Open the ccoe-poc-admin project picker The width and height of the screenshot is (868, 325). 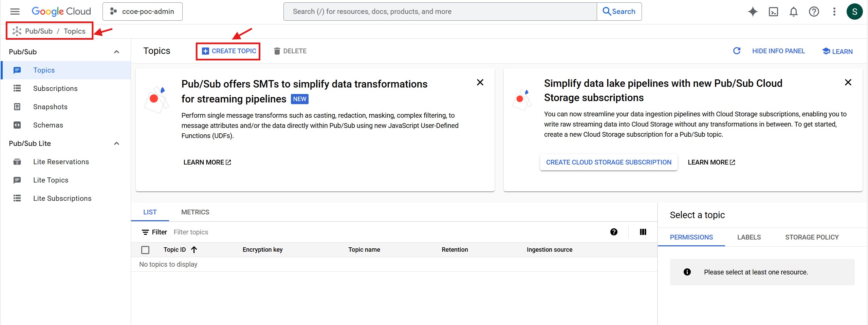tap(142, 12)
